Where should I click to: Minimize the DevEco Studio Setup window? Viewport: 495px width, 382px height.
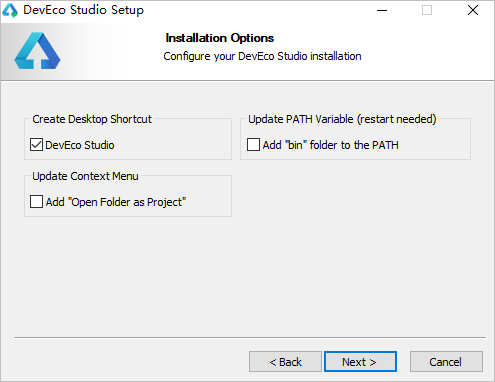click(382, 10)
